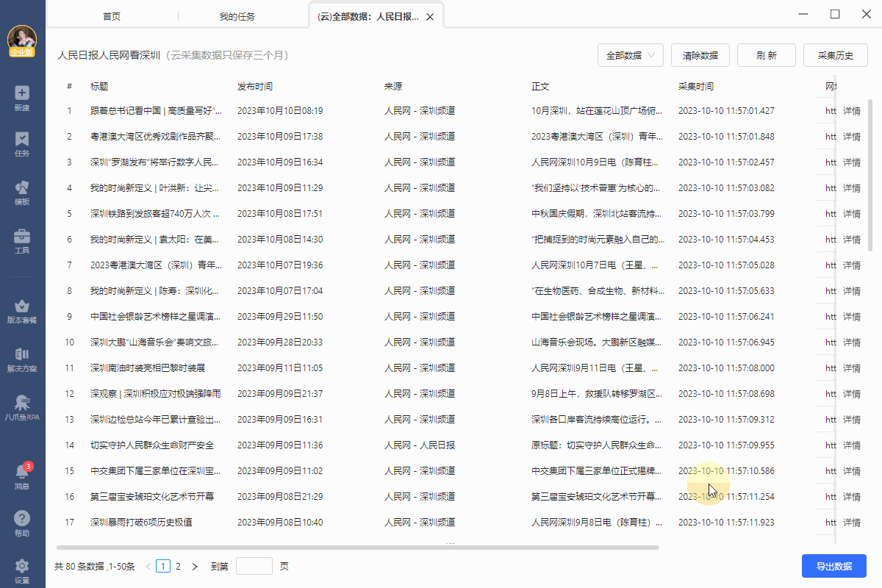Click body text '山海音乐会现场' in row 10
Screen dimensions: 882x588
pos(596,343)
